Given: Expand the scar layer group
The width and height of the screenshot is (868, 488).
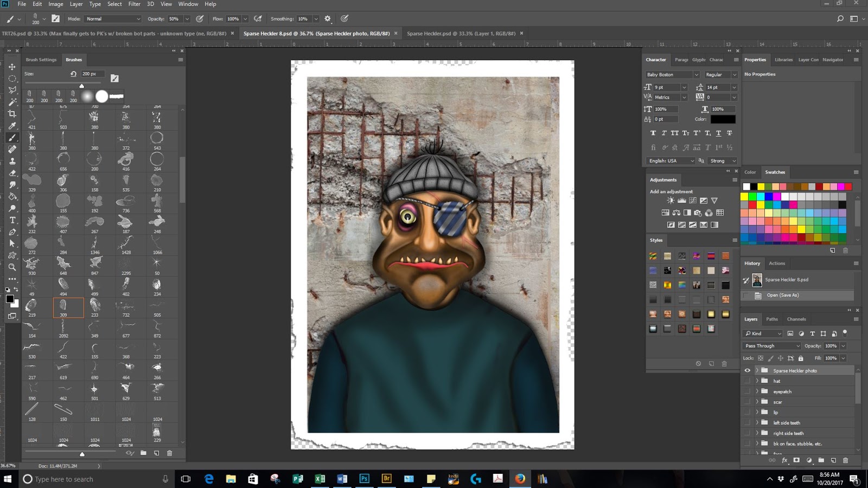Looking at the screenshot, I should pos(757,402).
